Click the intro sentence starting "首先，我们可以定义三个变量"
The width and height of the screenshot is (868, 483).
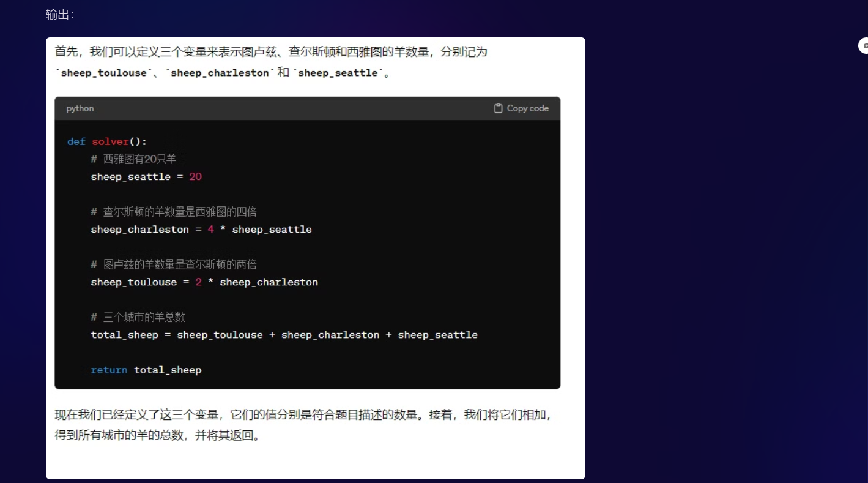pos(271,52)
